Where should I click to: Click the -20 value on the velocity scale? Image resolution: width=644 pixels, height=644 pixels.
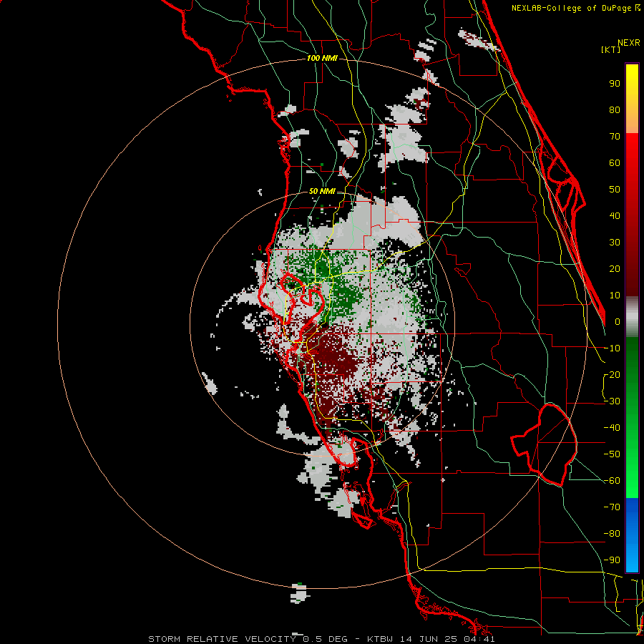point(612,374)
